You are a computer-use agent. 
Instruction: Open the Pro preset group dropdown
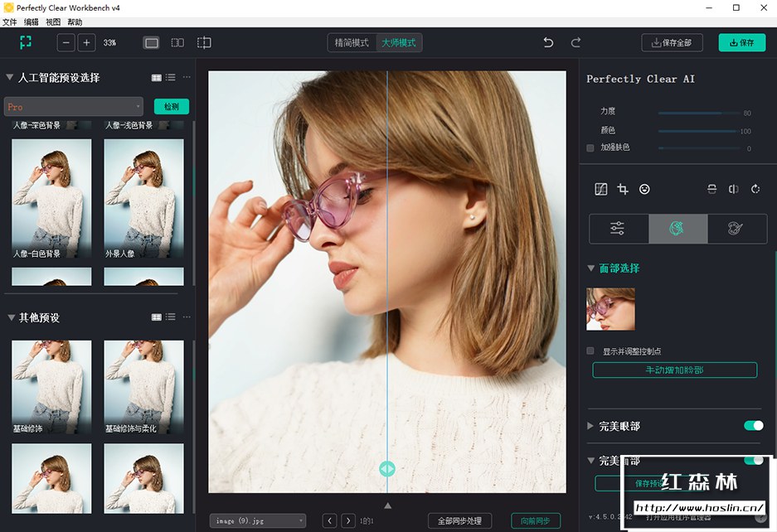pyautogui.click(x=73, y=107)
